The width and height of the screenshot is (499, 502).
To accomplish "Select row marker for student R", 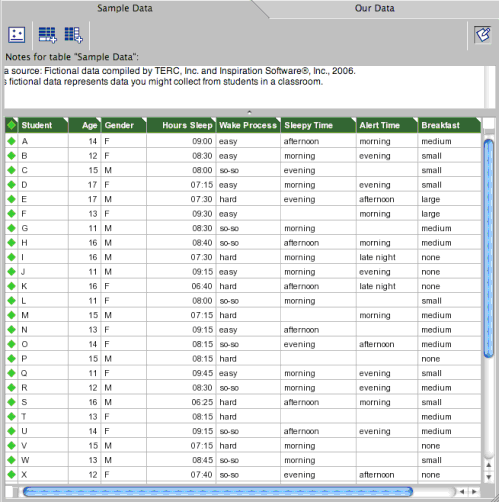I will pos(11,388).
